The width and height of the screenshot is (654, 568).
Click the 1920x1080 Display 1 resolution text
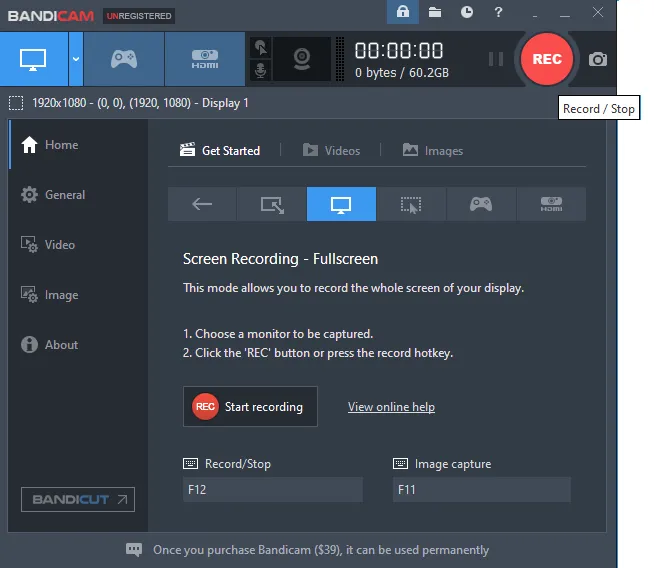point(140,103)
